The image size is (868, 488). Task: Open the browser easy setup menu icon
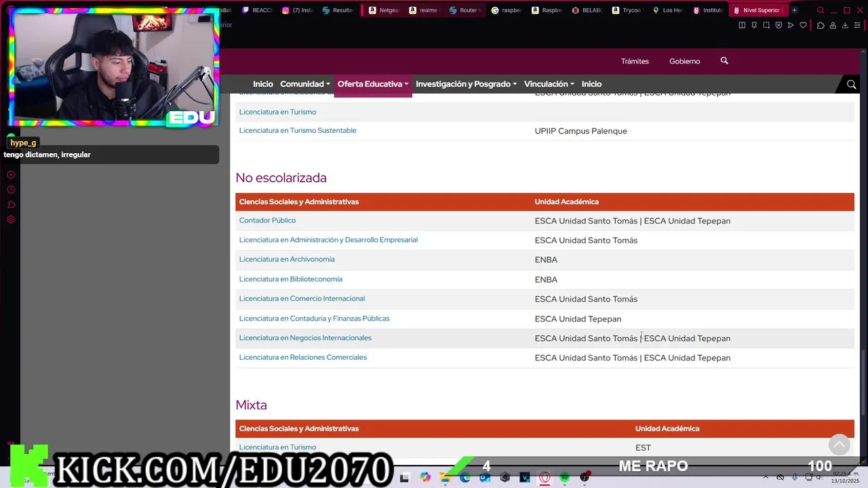[857, 25]
